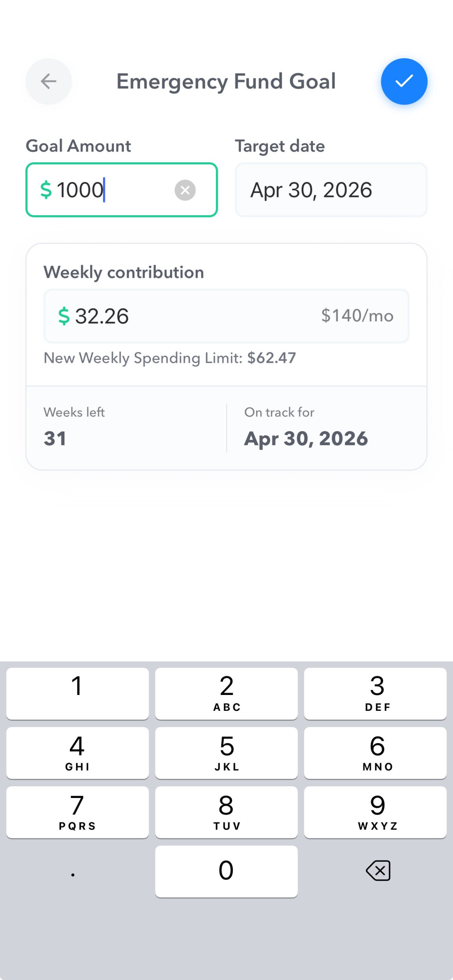The height and width of the screenshot is (980, 453).
Task: Tap the 4 GHI key
Action: click(x=78, y=753)
